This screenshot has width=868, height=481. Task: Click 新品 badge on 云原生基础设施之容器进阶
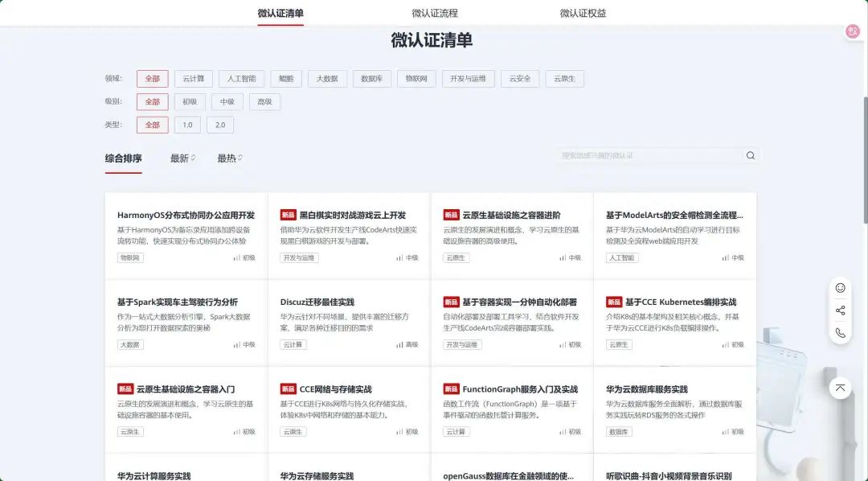coord(451,215)
